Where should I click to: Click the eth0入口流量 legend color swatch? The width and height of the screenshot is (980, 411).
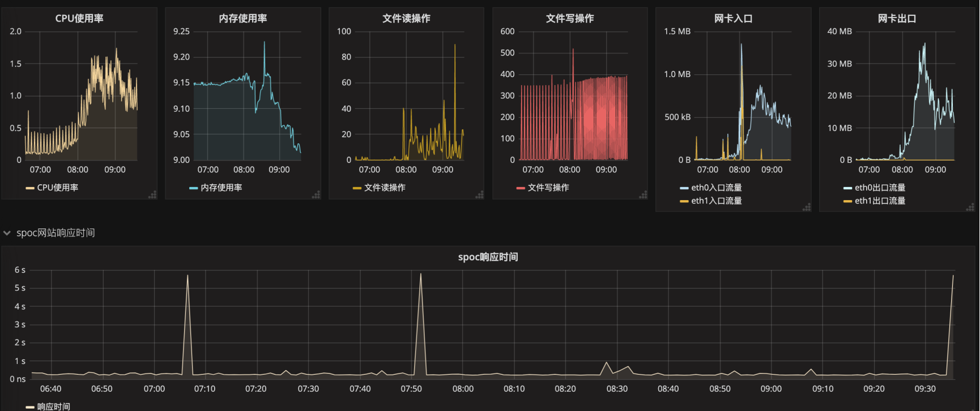pos(684,188)
